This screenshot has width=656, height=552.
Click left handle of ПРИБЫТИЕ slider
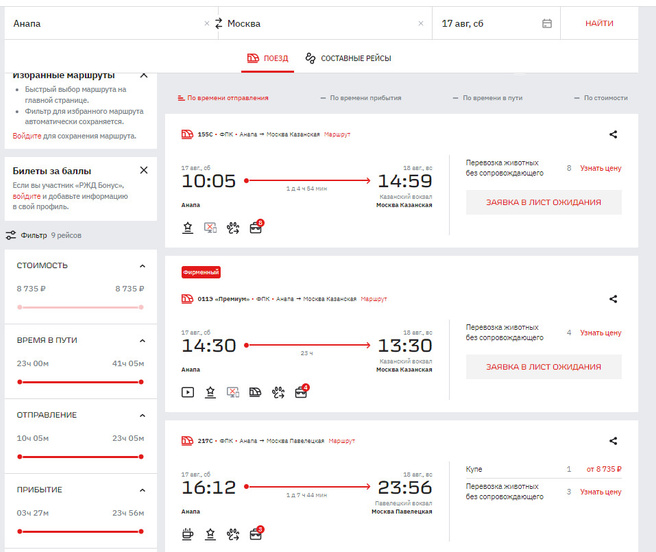pos(20,531)
